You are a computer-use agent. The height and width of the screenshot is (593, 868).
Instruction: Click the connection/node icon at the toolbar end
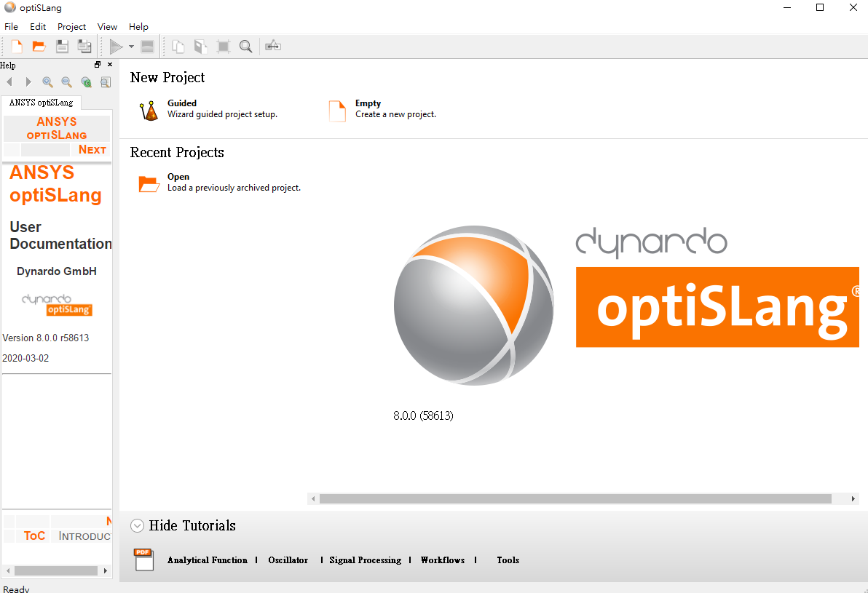pyautogui.click(x=273, y=46)
